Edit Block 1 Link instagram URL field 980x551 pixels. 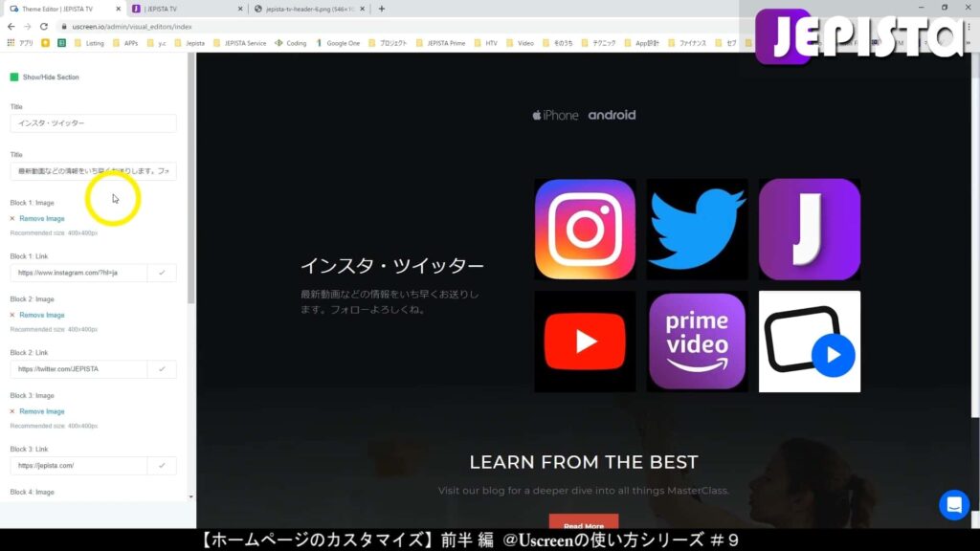point(78,273)
